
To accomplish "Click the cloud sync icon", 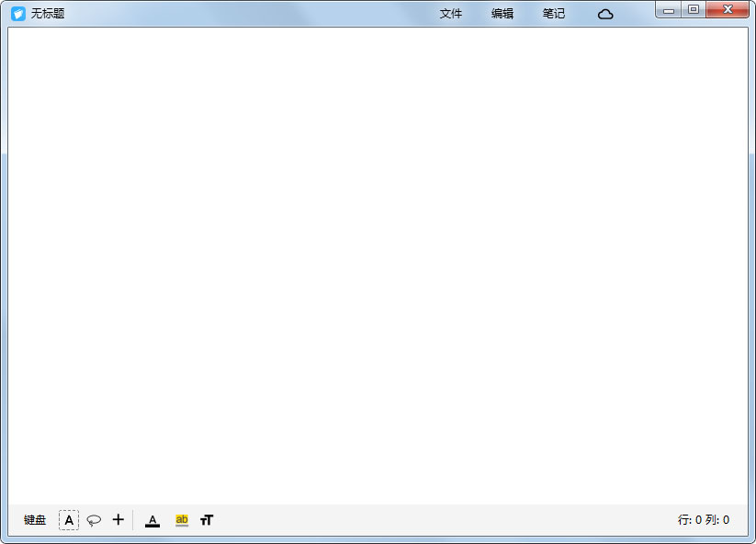I will tap(605, 14).
